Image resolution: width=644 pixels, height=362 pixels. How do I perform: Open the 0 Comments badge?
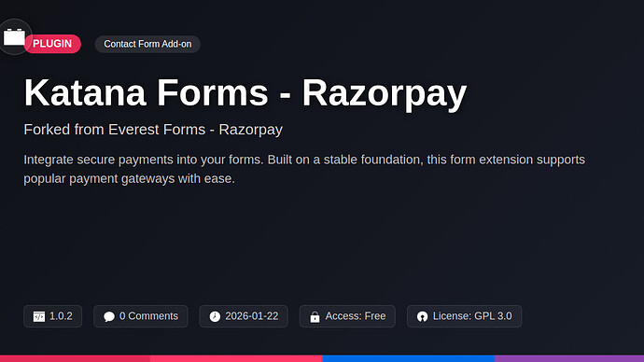140,316
